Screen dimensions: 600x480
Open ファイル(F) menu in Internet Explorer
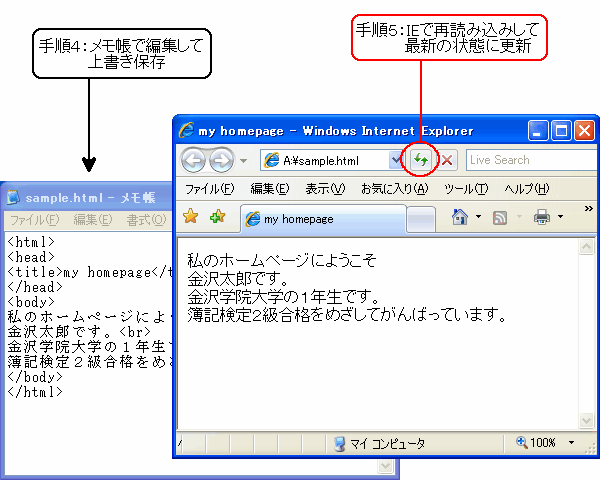pyautogui.click(x=209, y=189)
